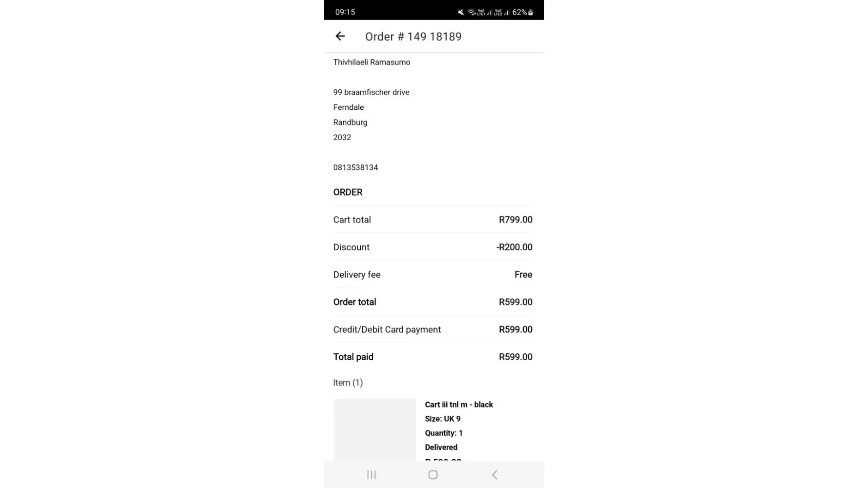Tap the battery icon in the status bar
868x488 pixels.
pyautogui.click(x=531, y=12)
